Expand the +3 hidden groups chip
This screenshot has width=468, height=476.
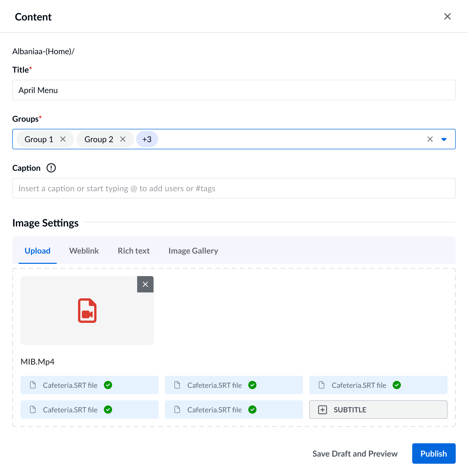[147, 139]
